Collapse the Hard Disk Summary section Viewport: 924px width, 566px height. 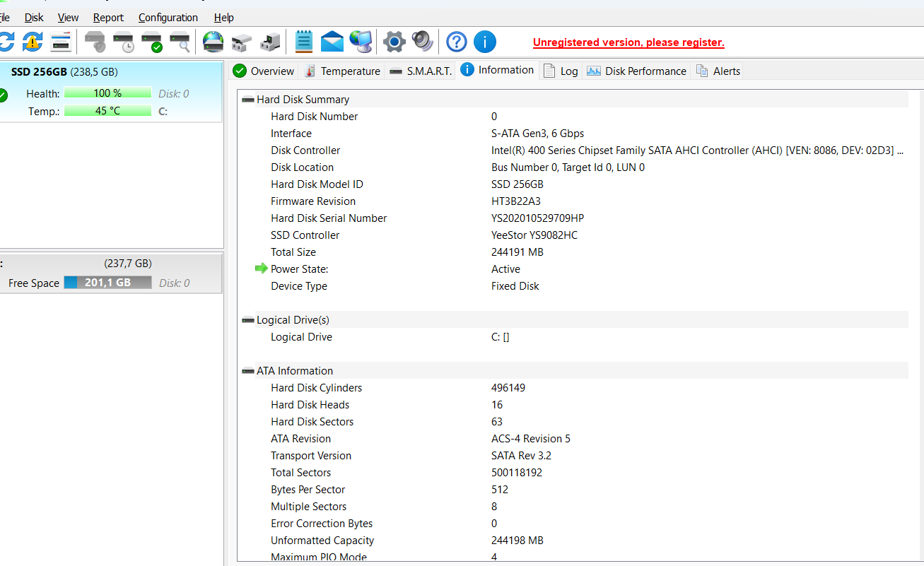[x=248, y=100]
